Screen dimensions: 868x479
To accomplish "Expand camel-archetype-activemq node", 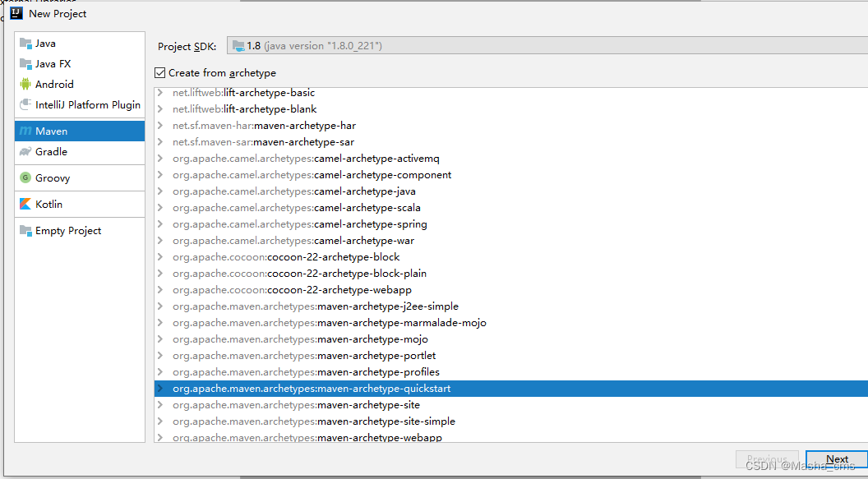I will click(x=160, y=159).
